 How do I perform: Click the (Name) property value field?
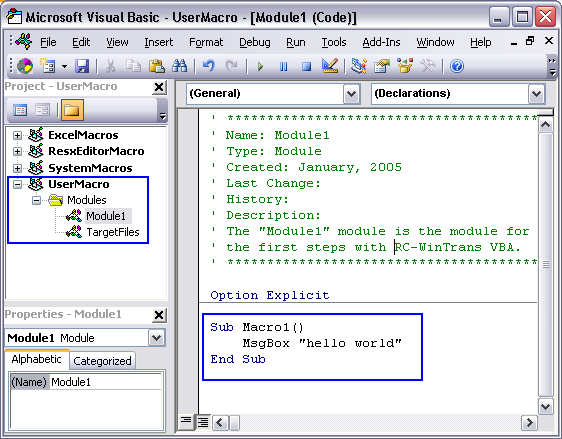pos(105,382)
